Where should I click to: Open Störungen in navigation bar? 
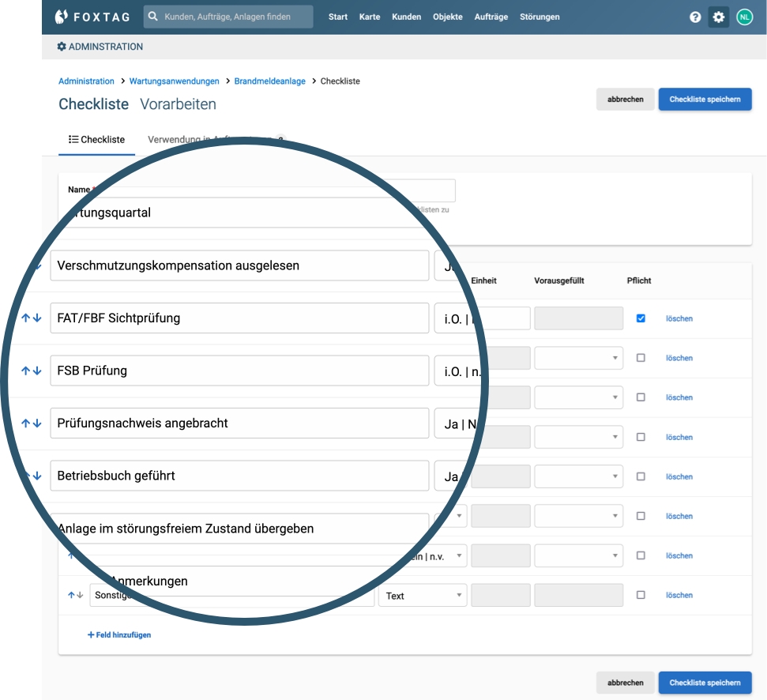point(540,17)
